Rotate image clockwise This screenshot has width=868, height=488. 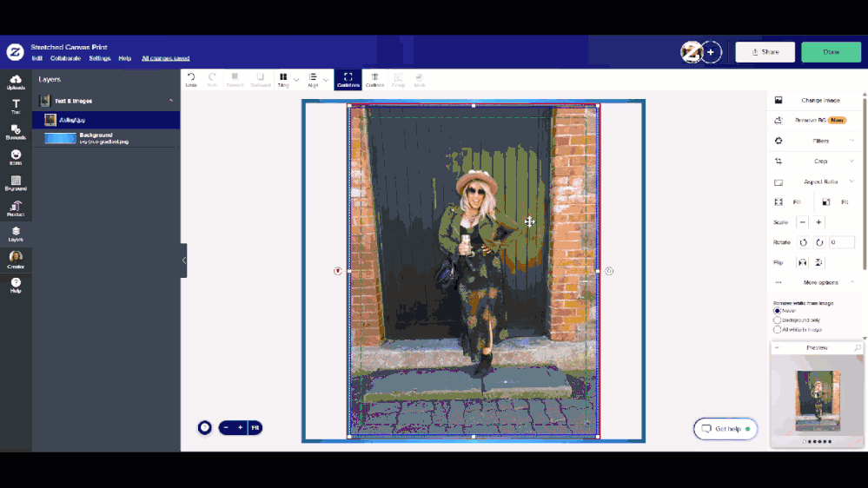click(x=819, y=242)
